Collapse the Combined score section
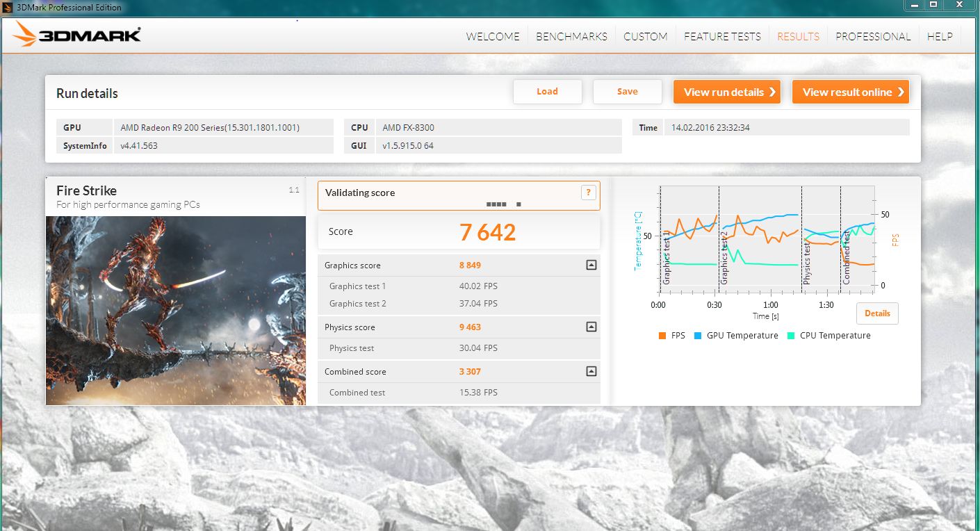This screenshot has width=980, height=531. (591, 371)
